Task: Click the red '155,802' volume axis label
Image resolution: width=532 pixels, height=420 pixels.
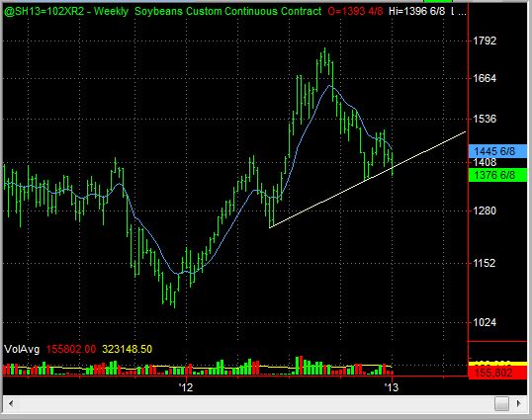Action: [x=497, y=373]
